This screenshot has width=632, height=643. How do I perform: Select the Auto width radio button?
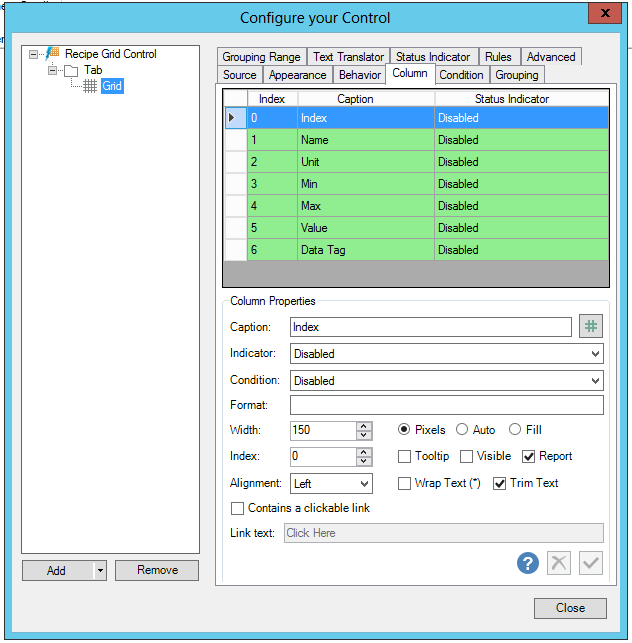[462, 430]
